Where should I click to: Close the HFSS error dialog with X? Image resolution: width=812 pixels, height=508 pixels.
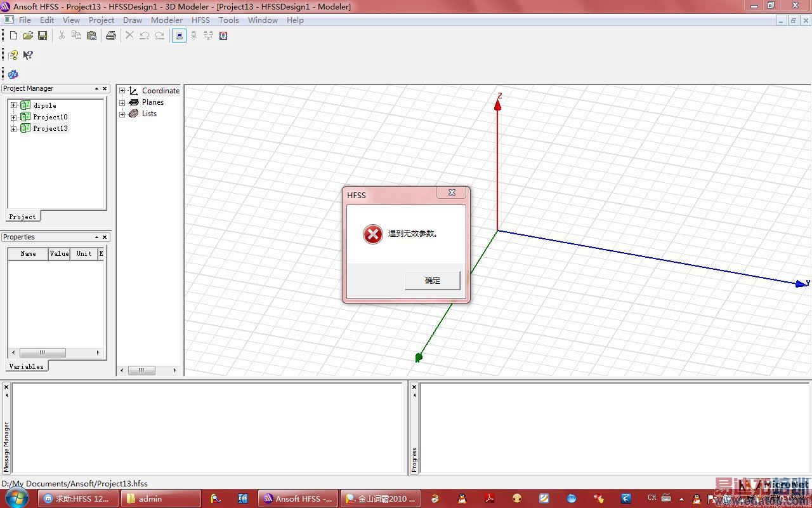click(x=452, y=192)
